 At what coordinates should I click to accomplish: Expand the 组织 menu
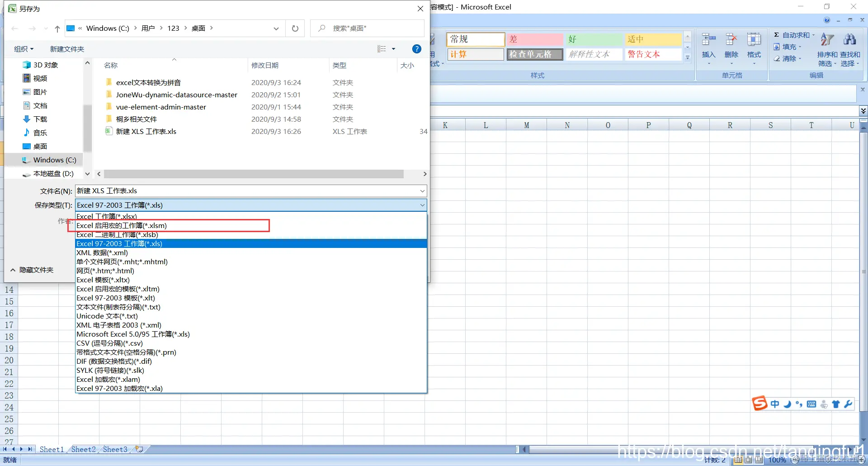click(24, 49)
